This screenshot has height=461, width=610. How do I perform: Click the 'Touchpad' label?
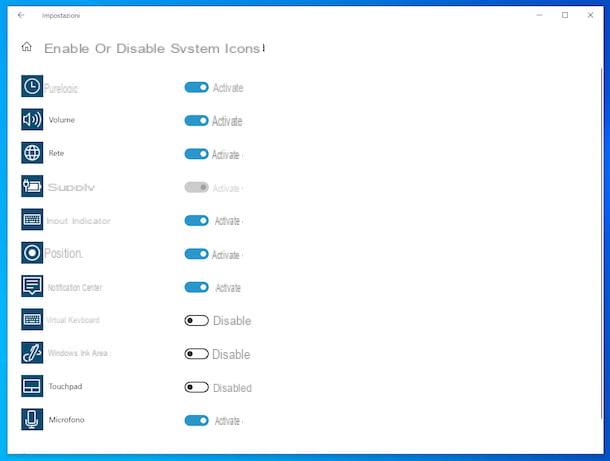(65, 386)
